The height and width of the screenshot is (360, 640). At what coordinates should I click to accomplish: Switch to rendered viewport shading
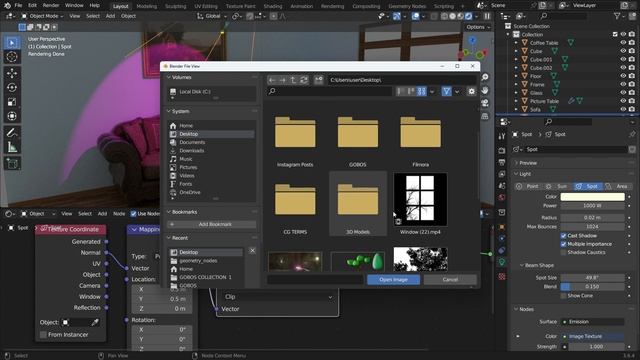(469, 16)
